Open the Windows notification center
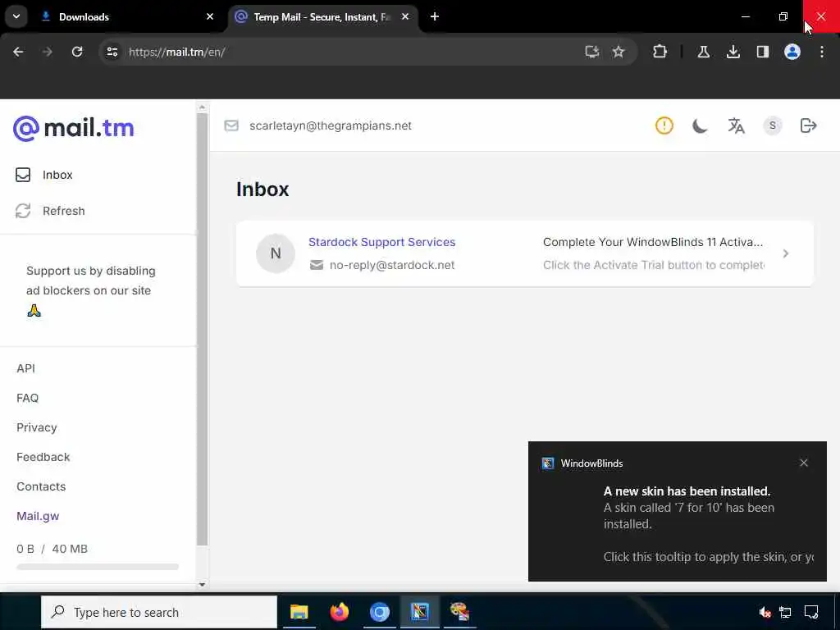This screenshot has height=630, width=840. click(x=811, y=612)
